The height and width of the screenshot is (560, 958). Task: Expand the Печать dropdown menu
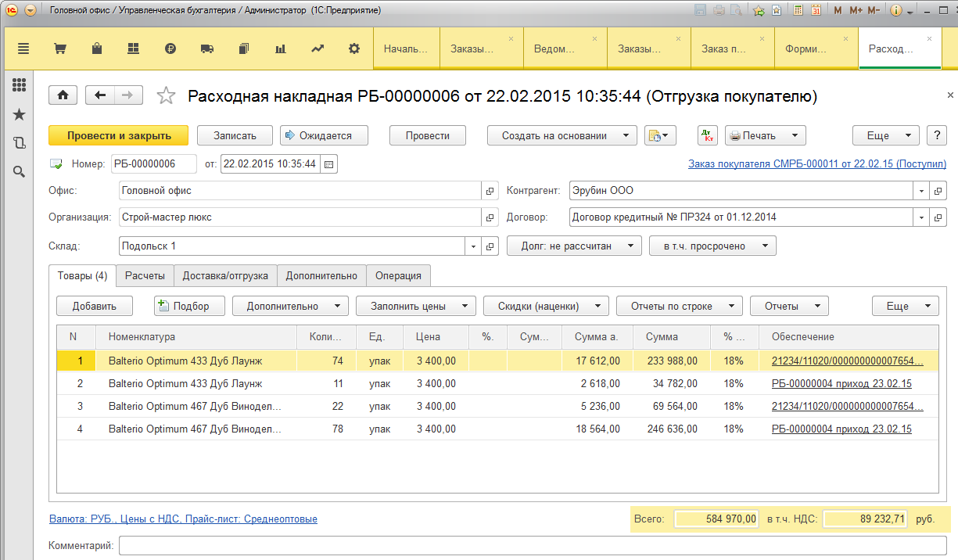764,135
